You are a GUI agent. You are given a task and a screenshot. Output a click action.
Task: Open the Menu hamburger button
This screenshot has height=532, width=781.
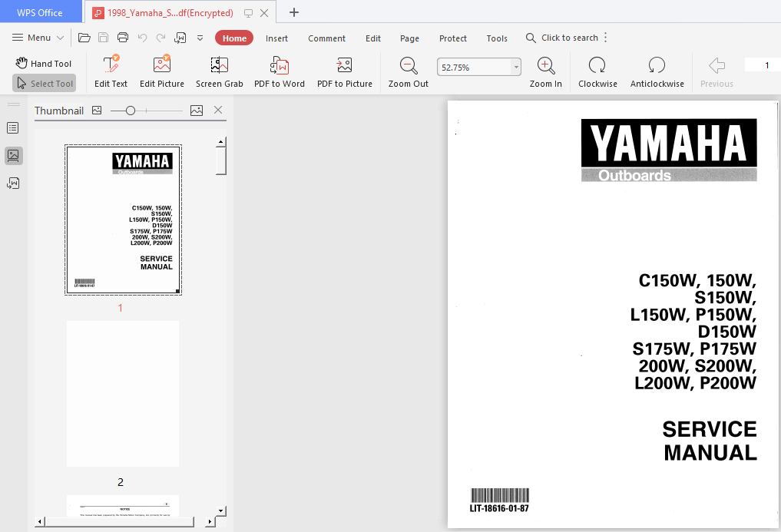point(38,38)
